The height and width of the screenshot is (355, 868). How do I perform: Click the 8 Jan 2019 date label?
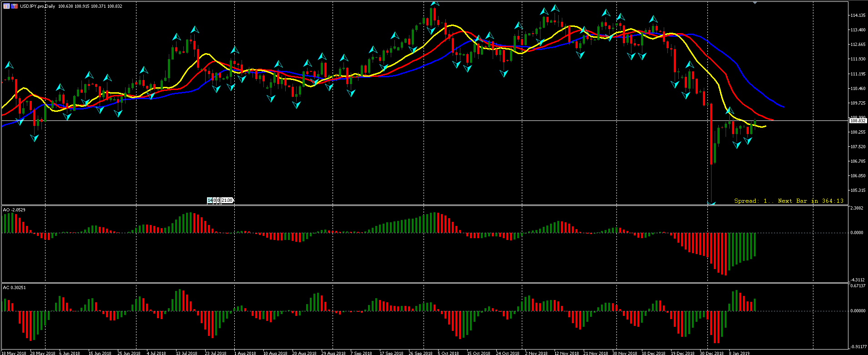coord(739,353)
